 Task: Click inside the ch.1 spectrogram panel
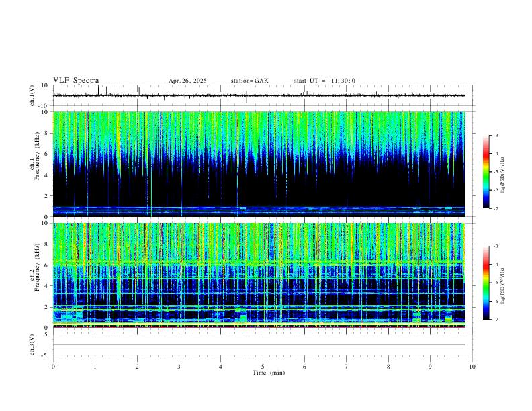259,164
